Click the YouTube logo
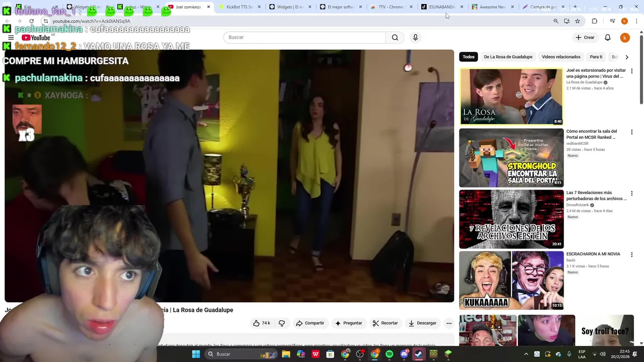Image resolution: width=644 pixels, height=362 pixels. coord(36,38)
